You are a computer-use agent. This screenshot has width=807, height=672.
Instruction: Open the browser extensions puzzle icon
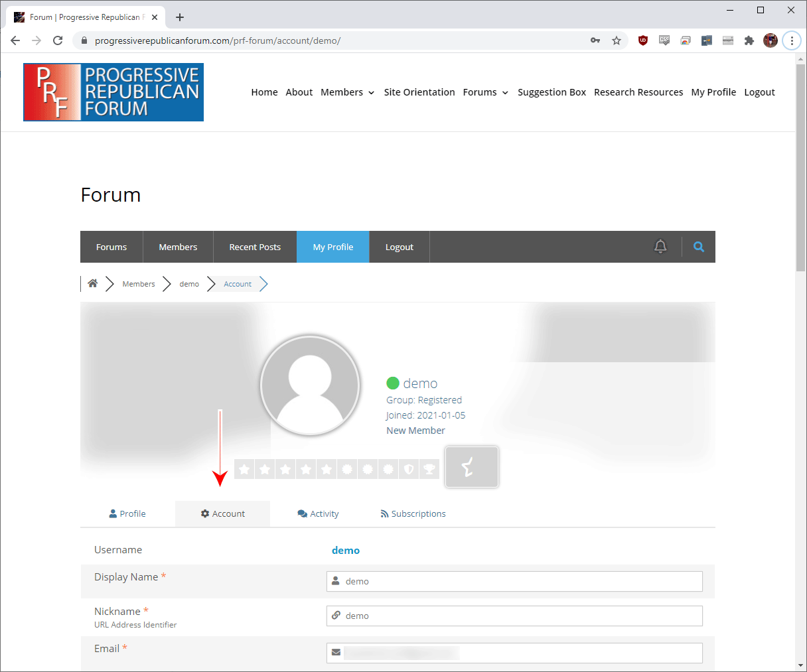pyautogui.click(x=749, y=40)
